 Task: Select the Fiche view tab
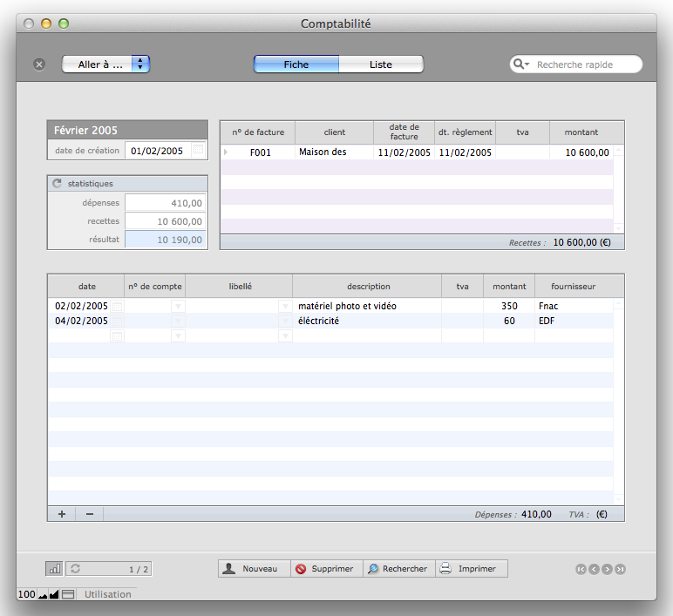[x=296, y=64]
